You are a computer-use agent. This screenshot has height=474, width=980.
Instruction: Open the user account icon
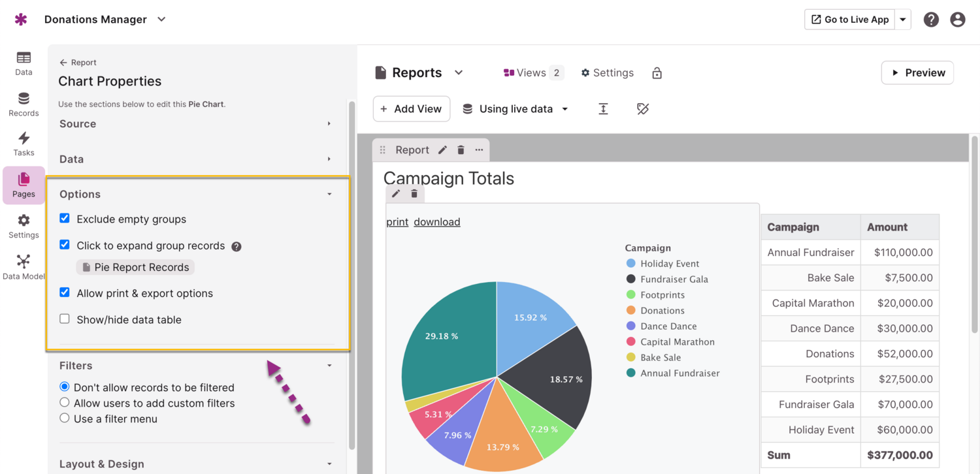click(958, 20)
